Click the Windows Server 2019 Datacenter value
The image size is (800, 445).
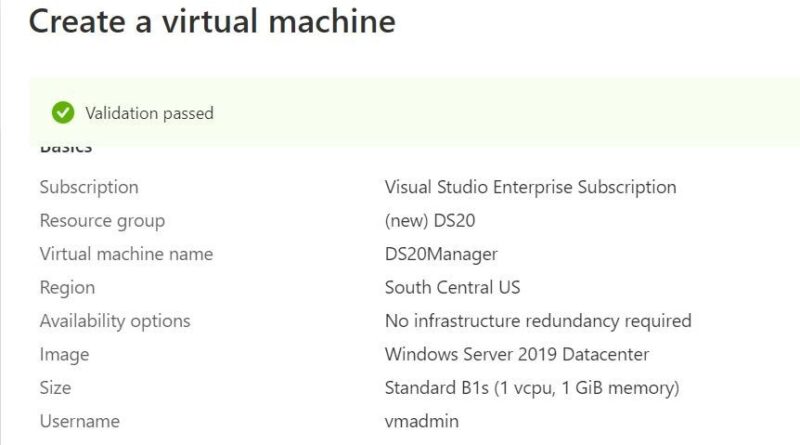click(x=516, y=354)
